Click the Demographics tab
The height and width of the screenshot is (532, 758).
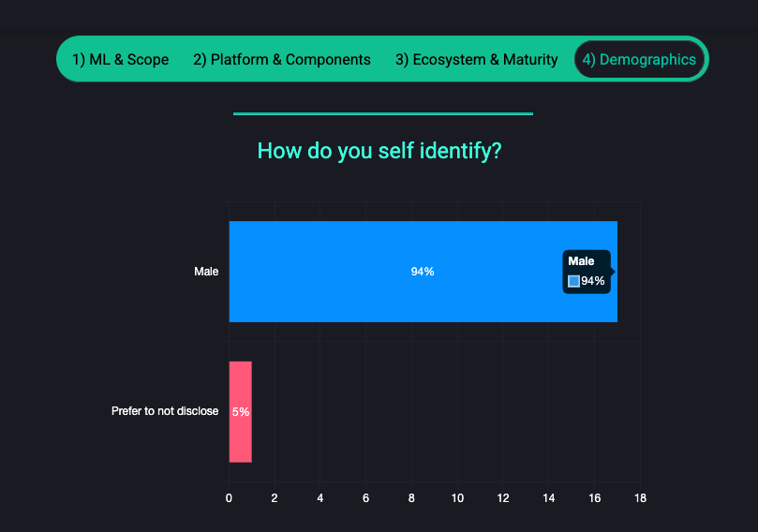point(639,59)
